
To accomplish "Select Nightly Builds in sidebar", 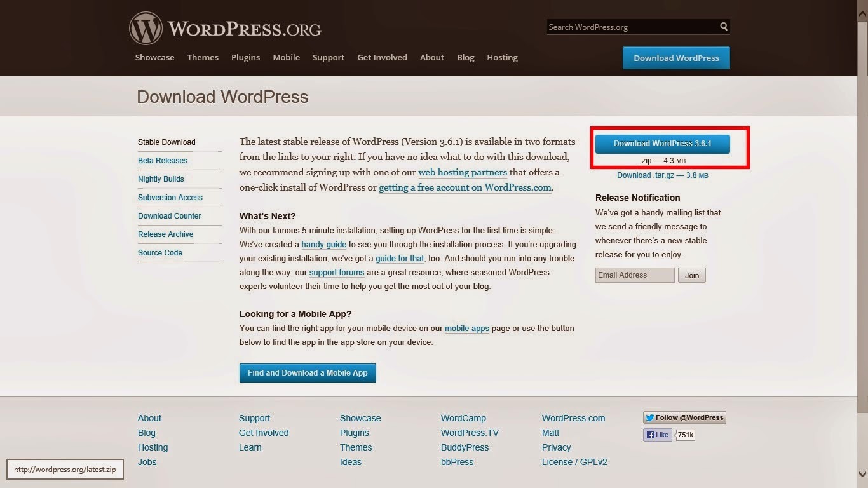I will (161, 179).
